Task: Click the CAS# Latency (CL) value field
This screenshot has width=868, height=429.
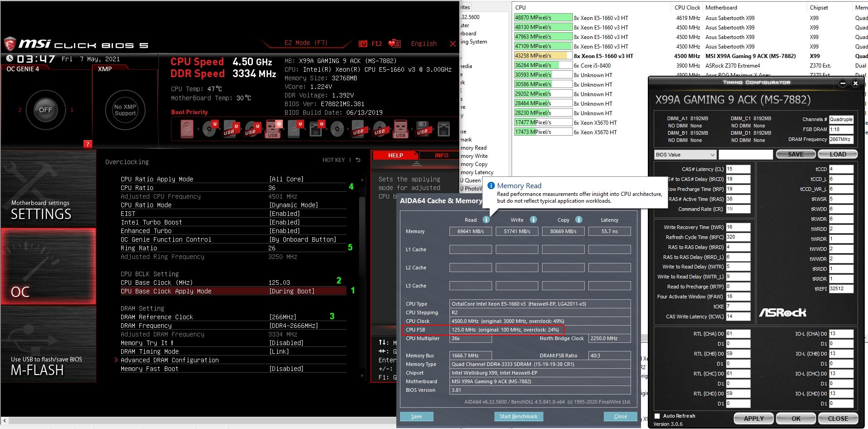Action: pyautogui.click(x=738, y=169)
